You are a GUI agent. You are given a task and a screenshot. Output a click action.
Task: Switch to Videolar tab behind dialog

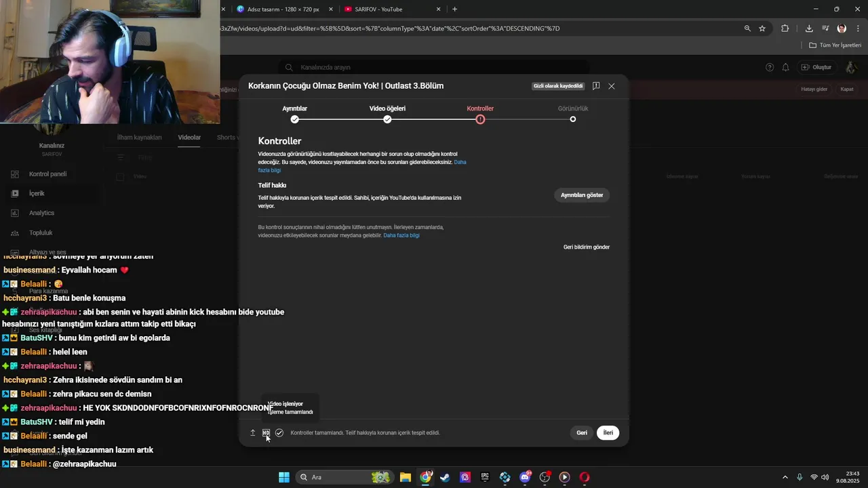pyautogui.click(x=189, y=138)
